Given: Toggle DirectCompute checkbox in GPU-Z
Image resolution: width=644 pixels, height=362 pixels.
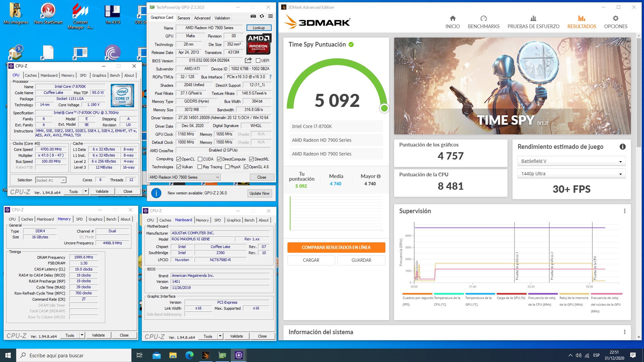Looking at the screenshot, I should coord(219,159).
